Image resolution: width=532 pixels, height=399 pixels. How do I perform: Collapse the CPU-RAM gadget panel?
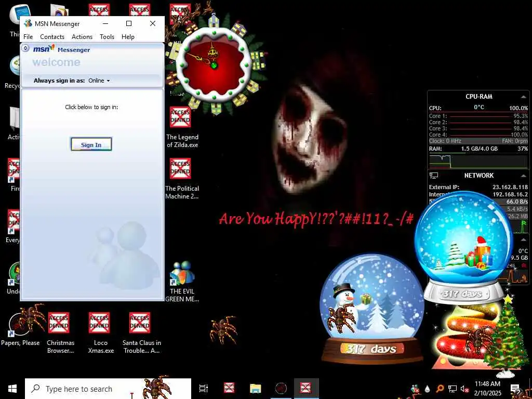tap(524, 97)
